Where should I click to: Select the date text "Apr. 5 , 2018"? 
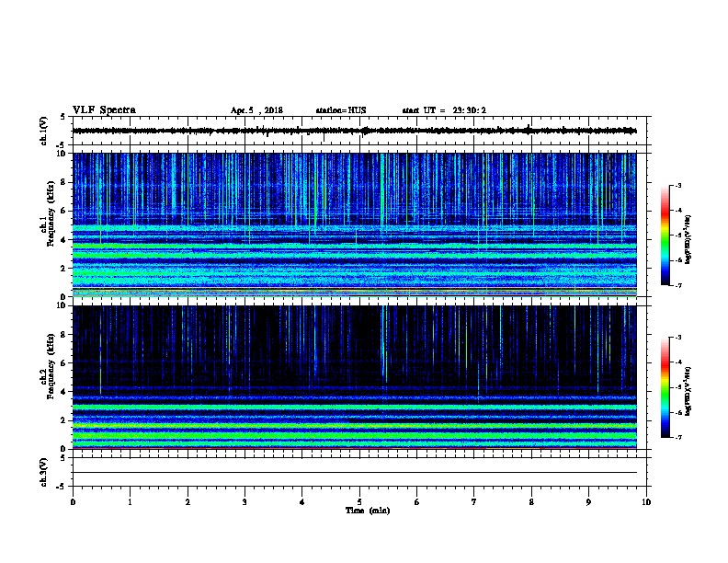(256, 110)
